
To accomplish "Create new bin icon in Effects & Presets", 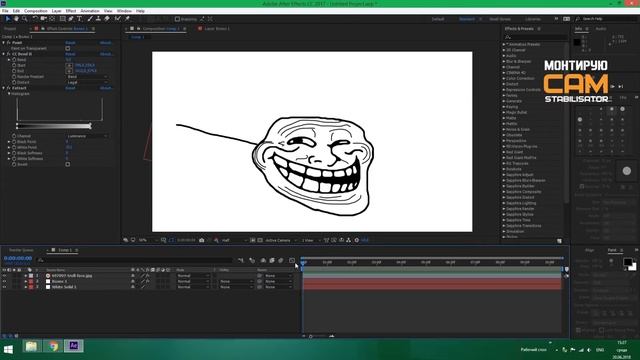I will [559, 241].
